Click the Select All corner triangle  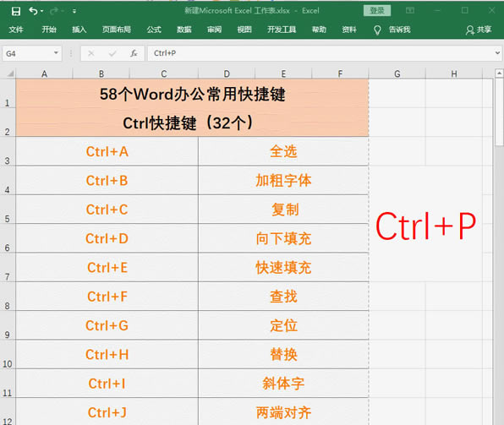pos(9,74)
